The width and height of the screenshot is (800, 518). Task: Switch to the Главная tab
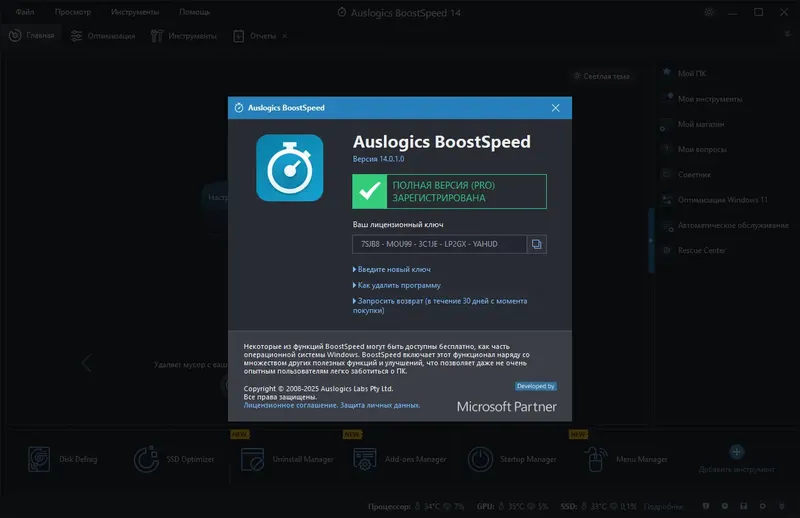32,35
